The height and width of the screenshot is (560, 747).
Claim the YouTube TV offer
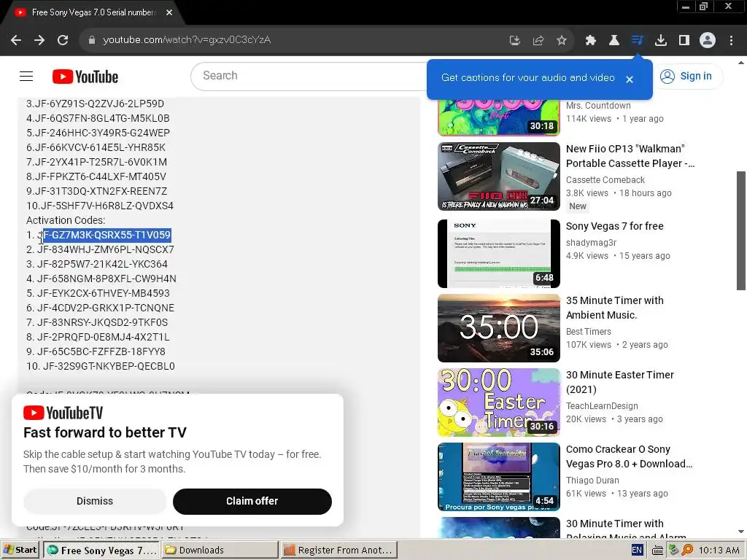252,501
